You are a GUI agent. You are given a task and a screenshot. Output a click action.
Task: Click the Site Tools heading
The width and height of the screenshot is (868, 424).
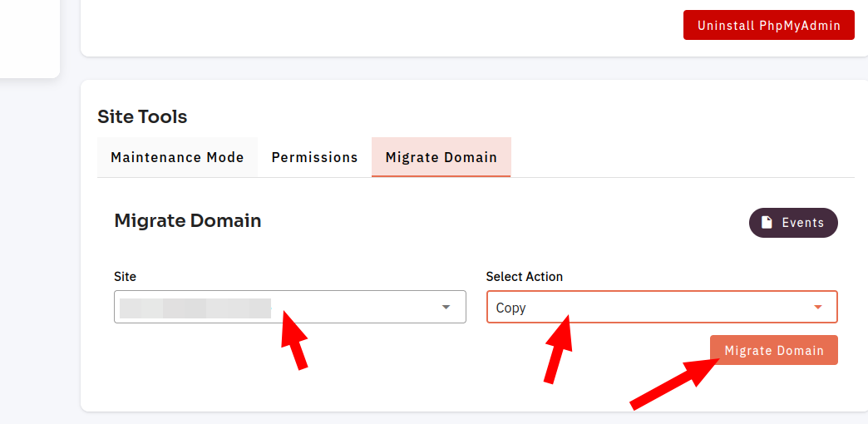coord(142,116)
